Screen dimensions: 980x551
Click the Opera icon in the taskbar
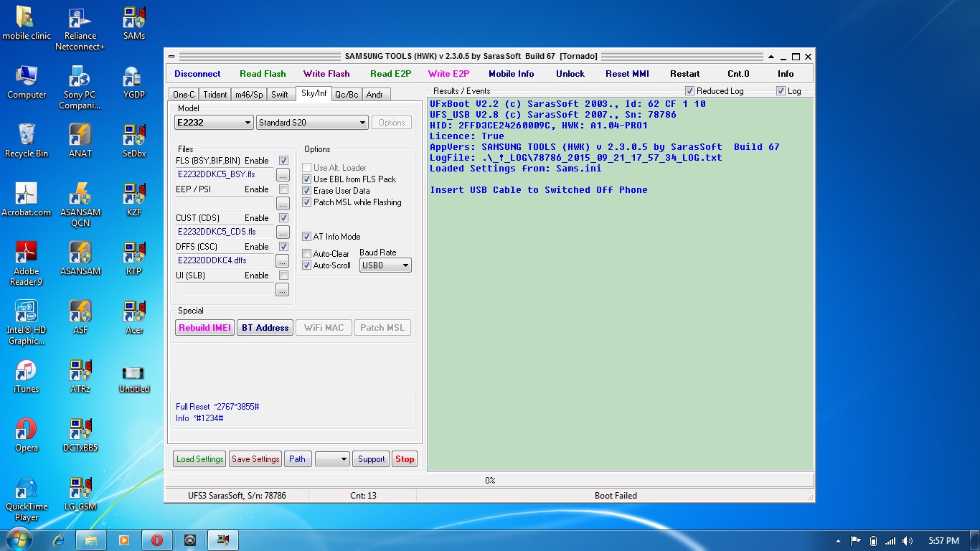coord(156,540)
